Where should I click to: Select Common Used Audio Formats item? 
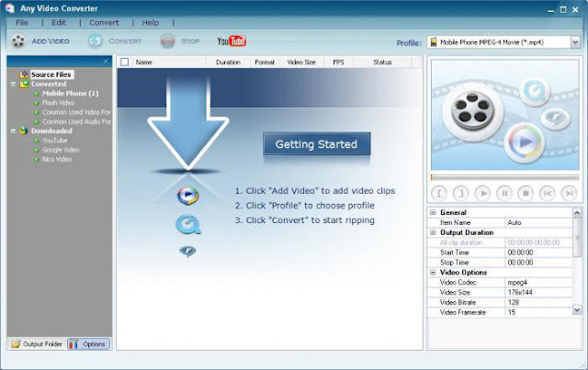(x=76, y=121)
